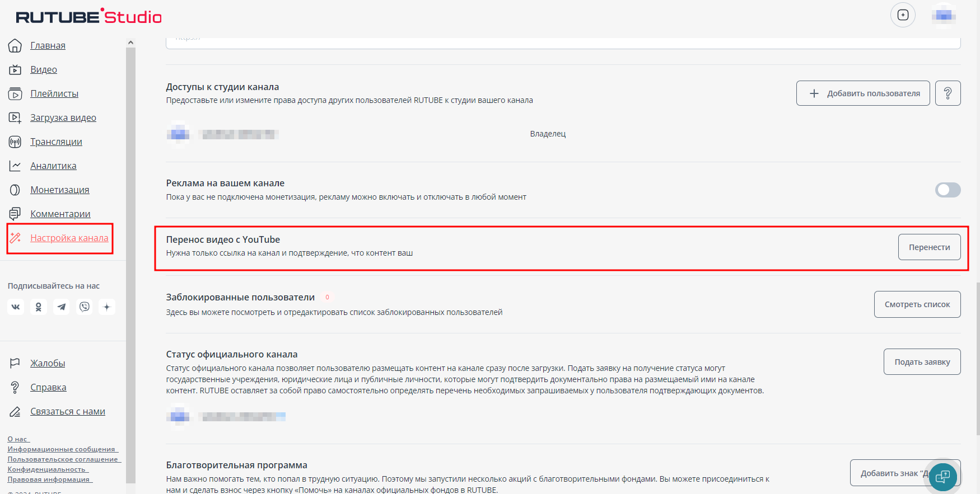Open the Связаться с нами link
980x494 pixels.
point(68,411)
